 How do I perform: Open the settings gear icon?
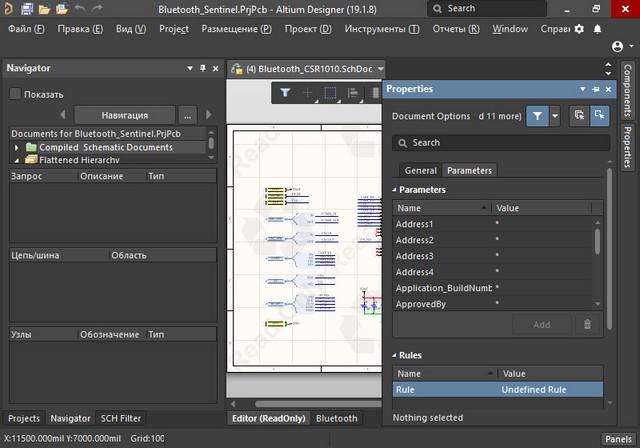[x=579, y=29]
